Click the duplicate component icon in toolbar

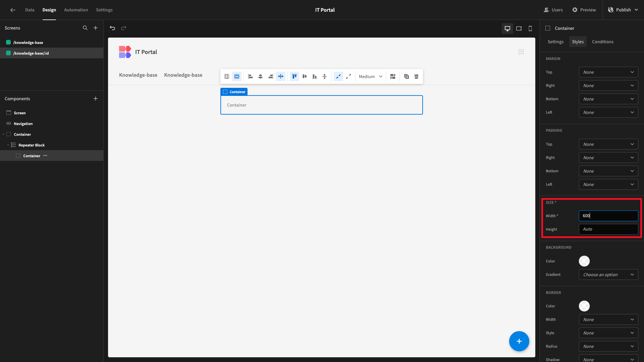[x=407, y=76]
